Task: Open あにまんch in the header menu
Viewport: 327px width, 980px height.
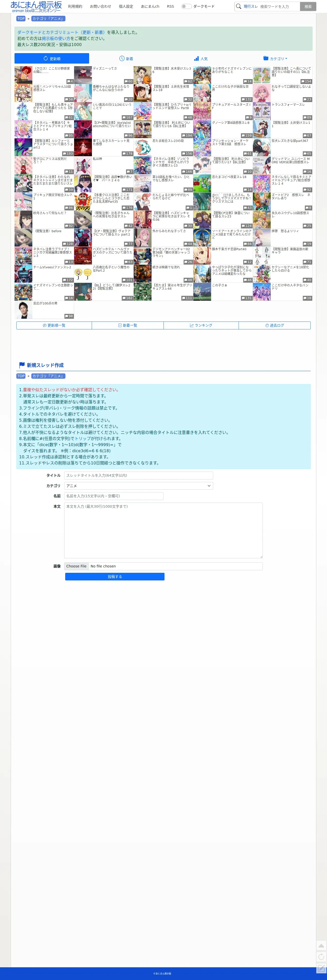Action: [x=150, y=6]
